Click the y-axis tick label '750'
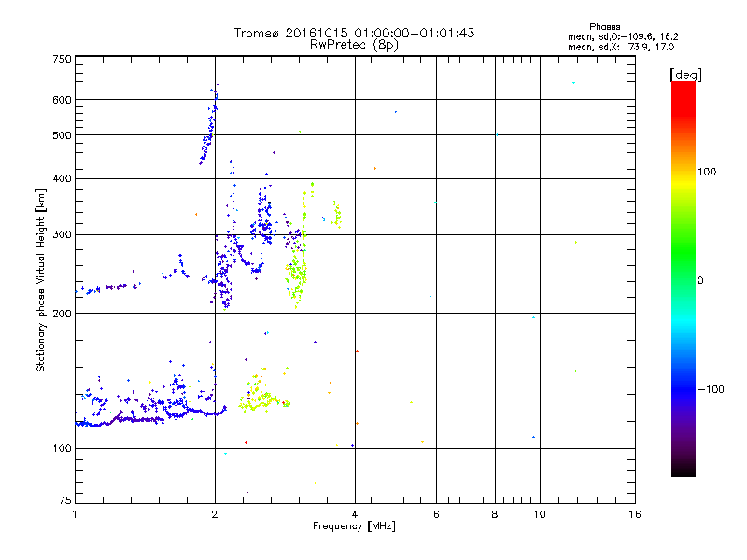 tap(62, 59)
